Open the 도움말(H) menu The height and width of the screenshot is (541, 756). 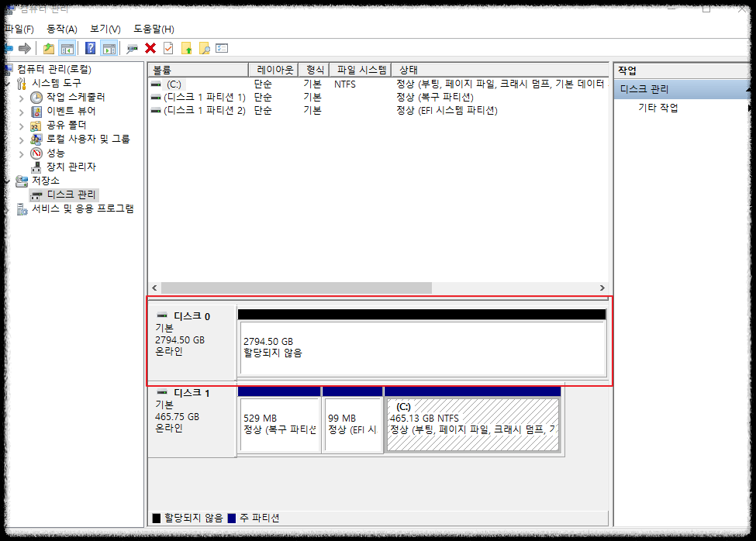pyautogui.click(x=154, y=29)
